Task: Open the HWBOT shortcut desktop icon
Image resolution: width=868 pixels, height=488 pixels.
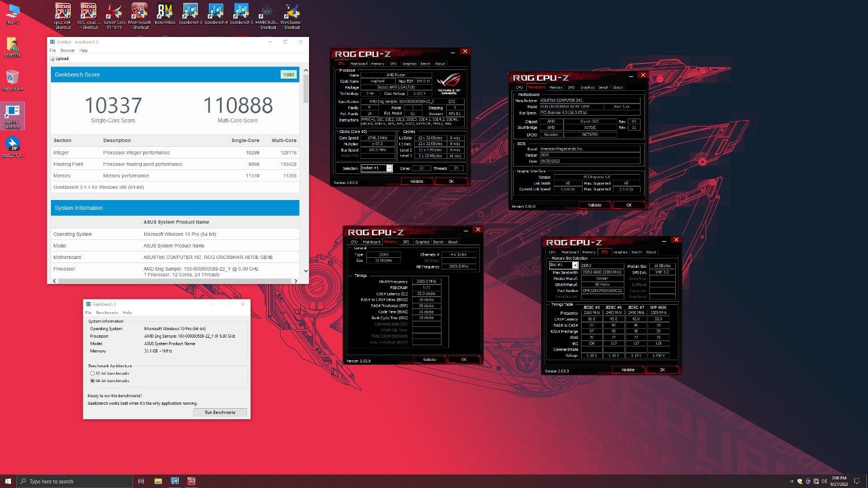Action: 267,16
